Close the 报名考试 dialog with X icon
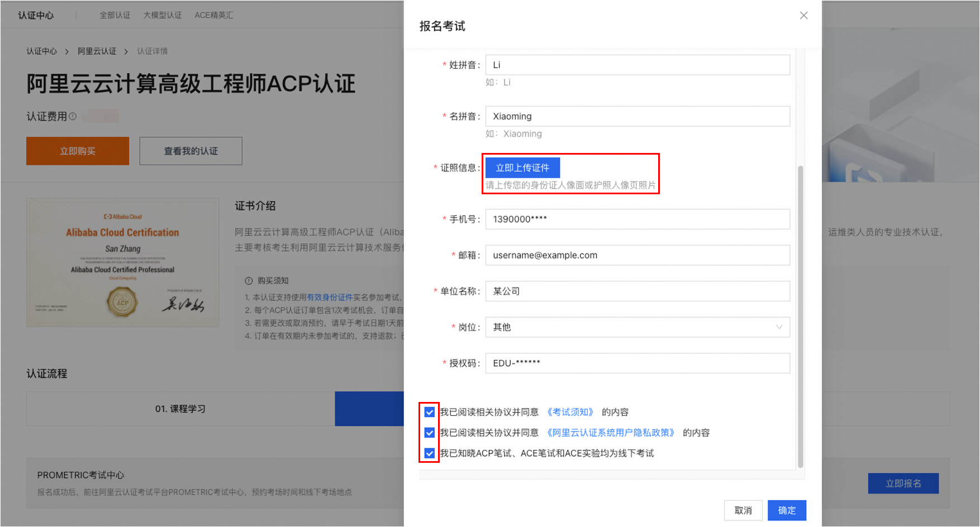 803,16
